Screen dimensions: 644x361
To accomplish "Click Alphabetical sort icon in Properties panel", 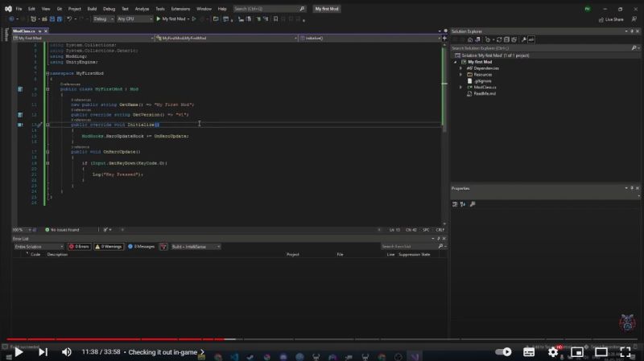I will point(463,204).
